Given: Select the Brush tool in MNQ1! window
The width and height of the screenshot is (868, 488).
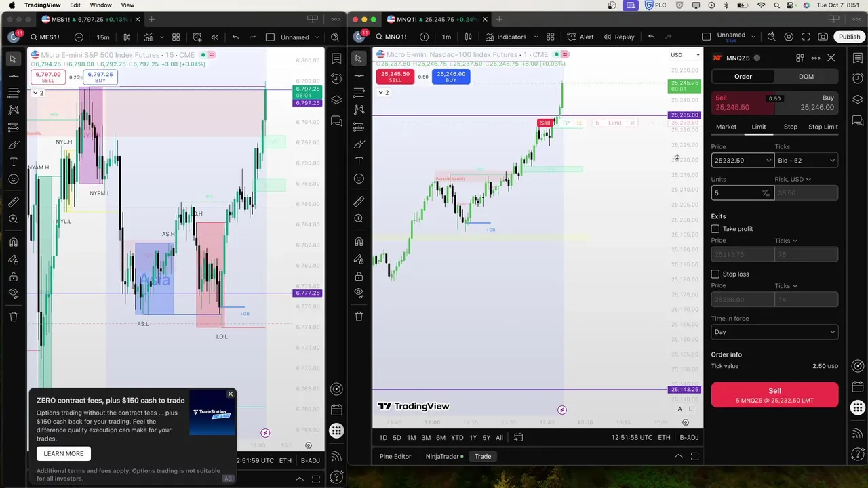Looking at the screenshot, I should click(x=359, y=144).
